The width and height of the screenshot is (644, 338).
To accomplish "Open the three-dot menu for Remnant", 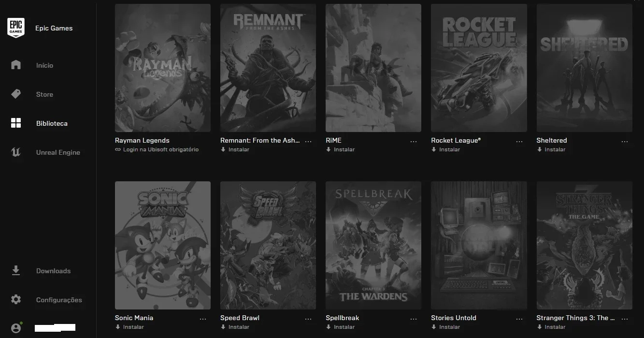I will 308,142.
